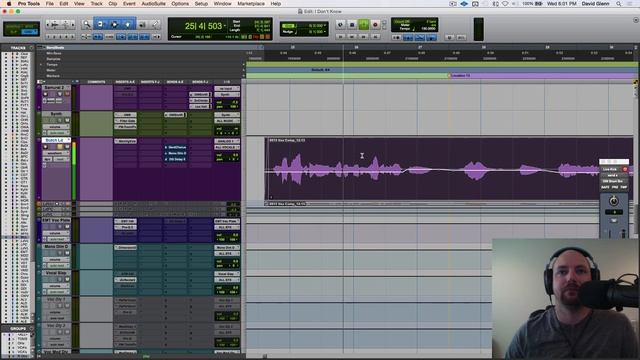Adjust the knob in the Live Kick window

click(613, 200)
